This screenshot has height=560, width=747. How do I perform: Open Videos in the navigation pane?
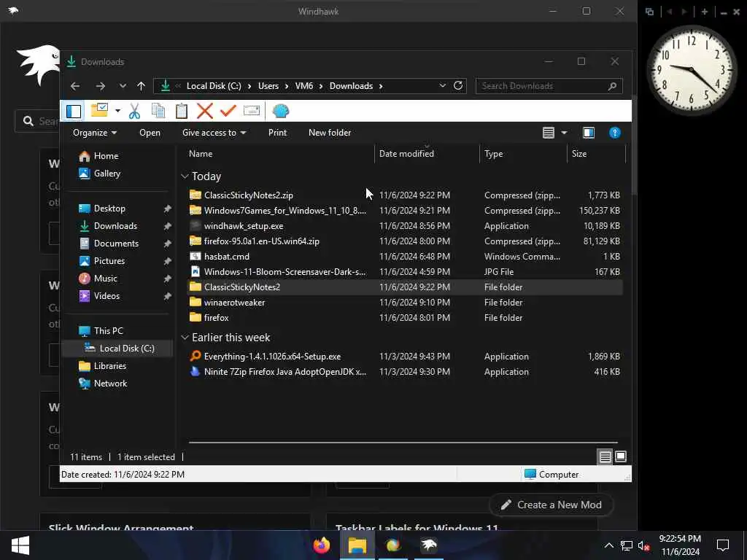click(107, 296)
